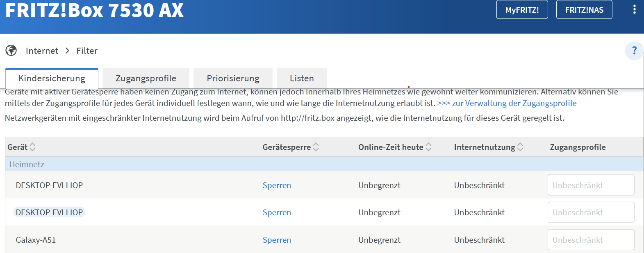Screen dimensions: 644x253
Task: Click the first DESKTOP-EVLLIOP device name
Action: tap(49, 185)
